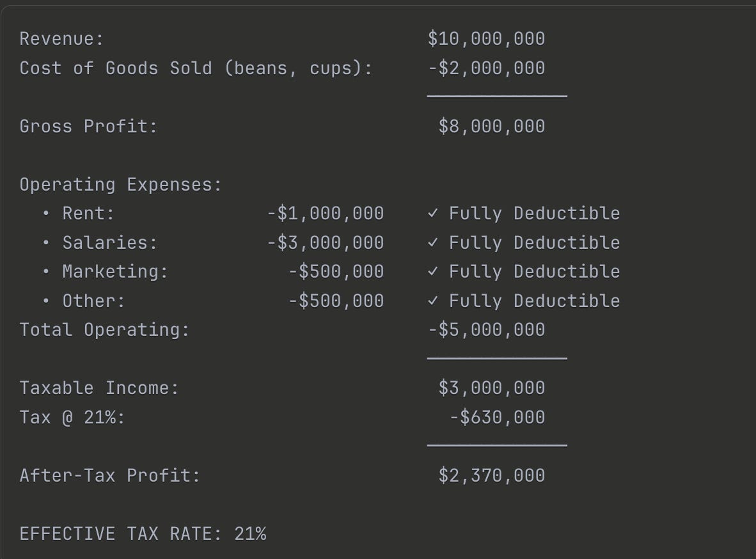The width and height of the screenshot is (756, 559).
Task: Select the Rent amount -$1,000,000
Action: (x=326, y=214)
